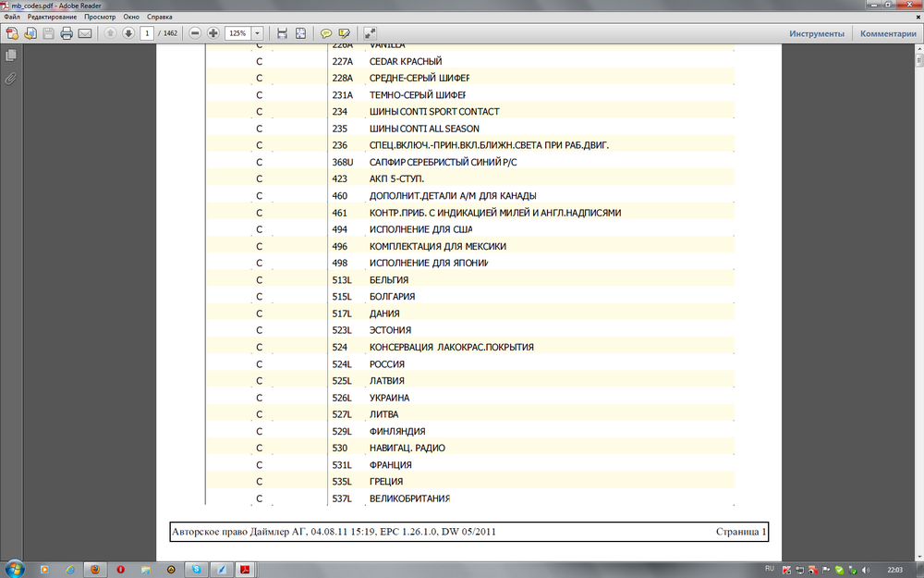
Task: Open the Файл menu
Action: pyautogui.click(x=12, y=17)
